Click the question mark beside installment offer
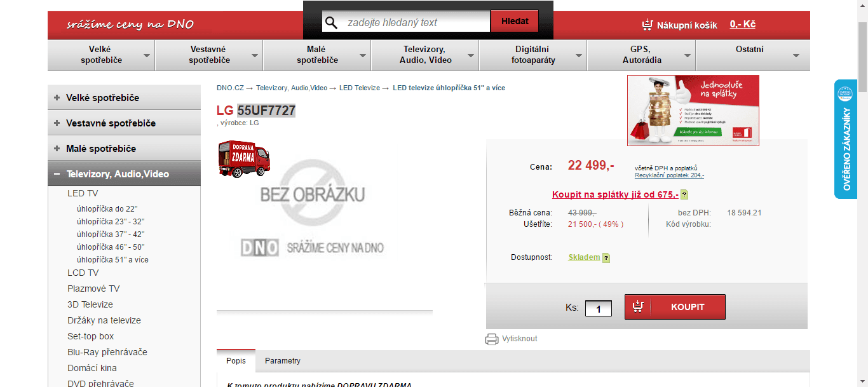Viewport: 868px width, 387px height. (684, 195)
